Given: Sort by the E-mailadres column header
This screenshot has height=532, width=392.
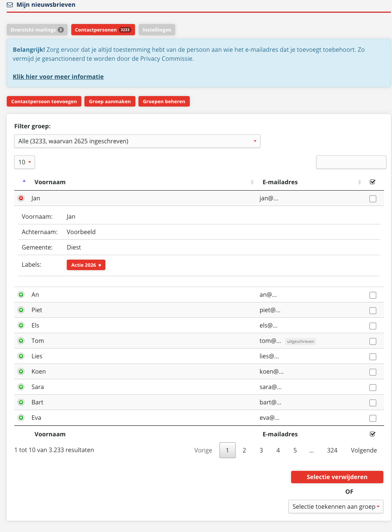Looking at the screenshot, I should (x=280, y=182).
